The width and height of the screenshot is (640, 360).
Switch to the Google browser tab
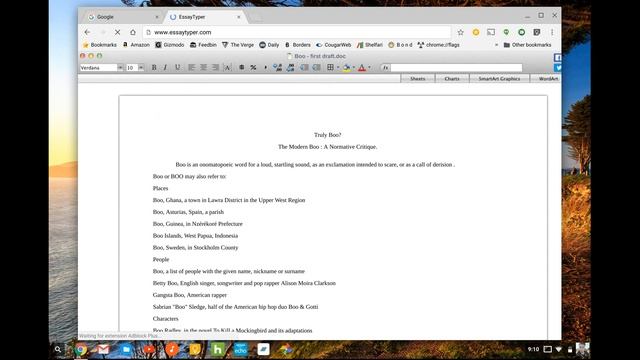click(x=121, y=17)
